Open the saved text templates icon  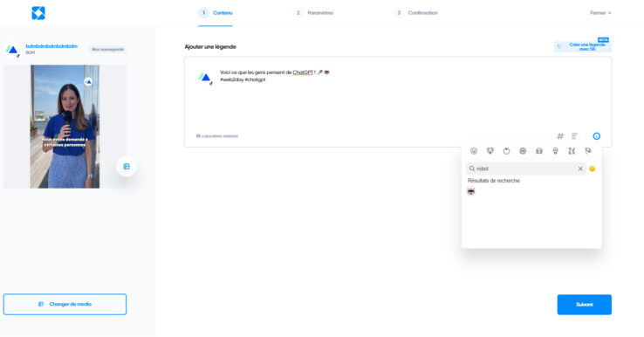coord(574,136)
